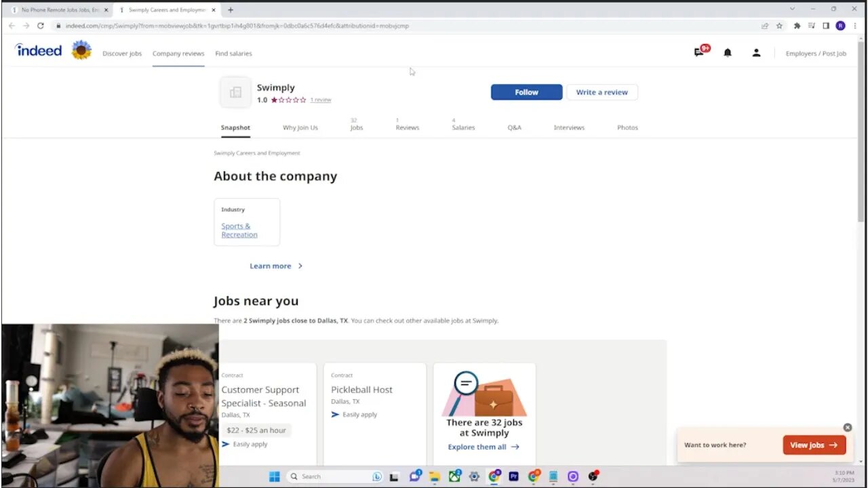Toggle the Chrome side panel icon

point(826,26)
